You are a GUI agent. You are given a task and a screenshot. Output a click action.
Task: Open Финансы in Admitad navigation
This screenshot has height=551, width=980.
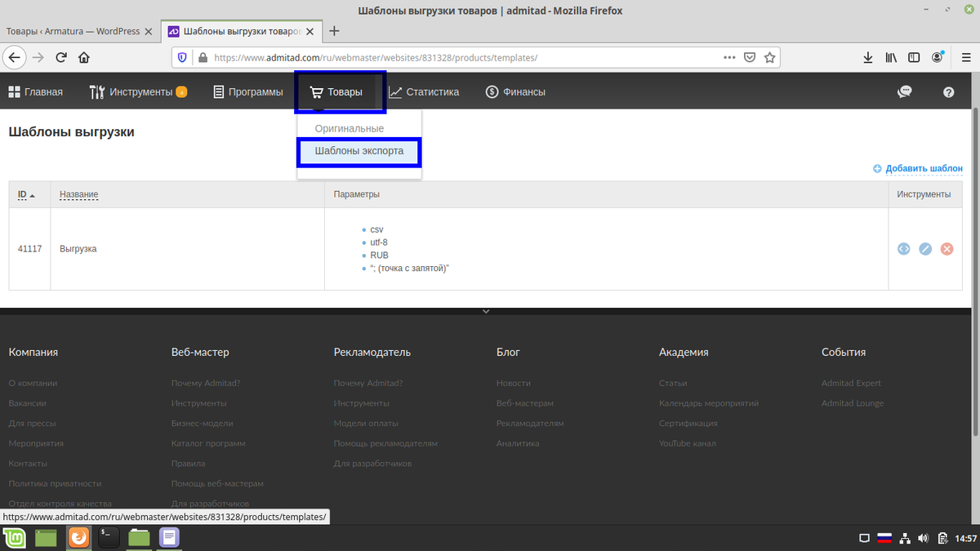pos(515,92)
